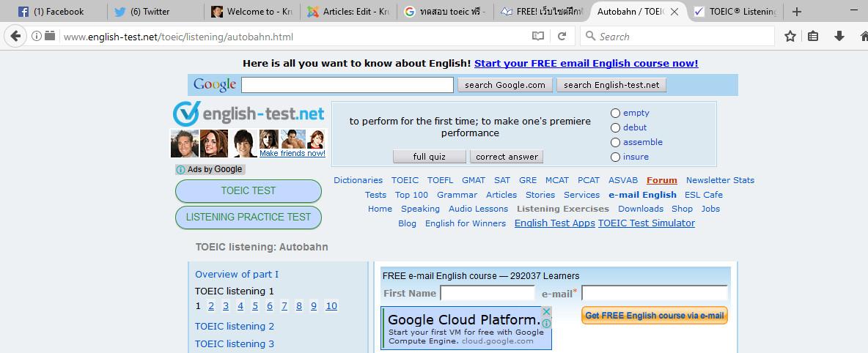Bookmark this page using the star icon

click(x=790, y=36)
